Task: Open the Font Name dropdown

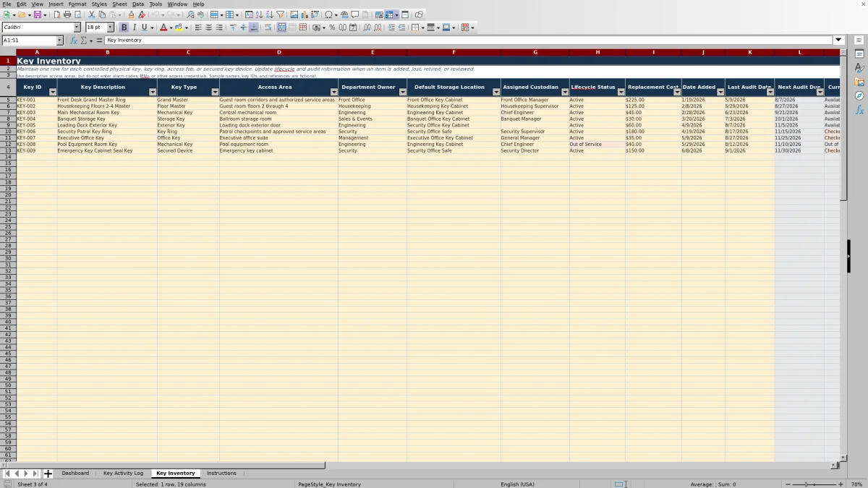Action: click(77, 27)
